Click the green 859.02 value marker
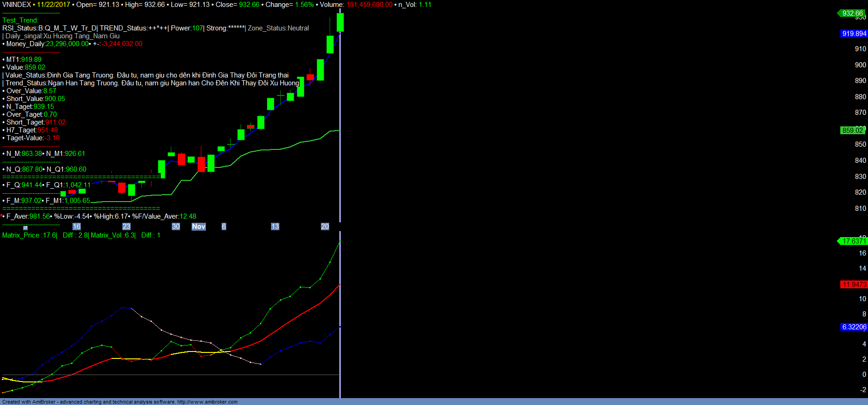Viewport: 868px width, 405px height. point(852,131)
